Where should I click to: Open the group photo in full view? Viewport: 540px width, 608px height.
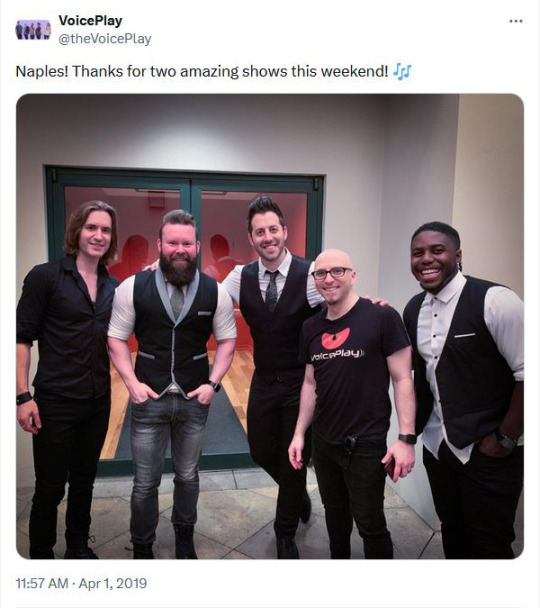[x=270, y=326]
